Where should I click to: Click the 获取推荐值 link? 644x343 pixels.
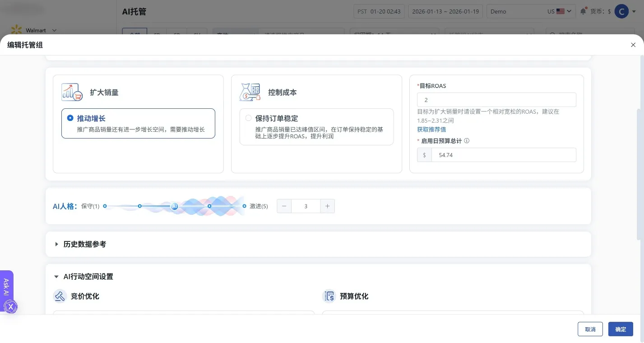431,130
